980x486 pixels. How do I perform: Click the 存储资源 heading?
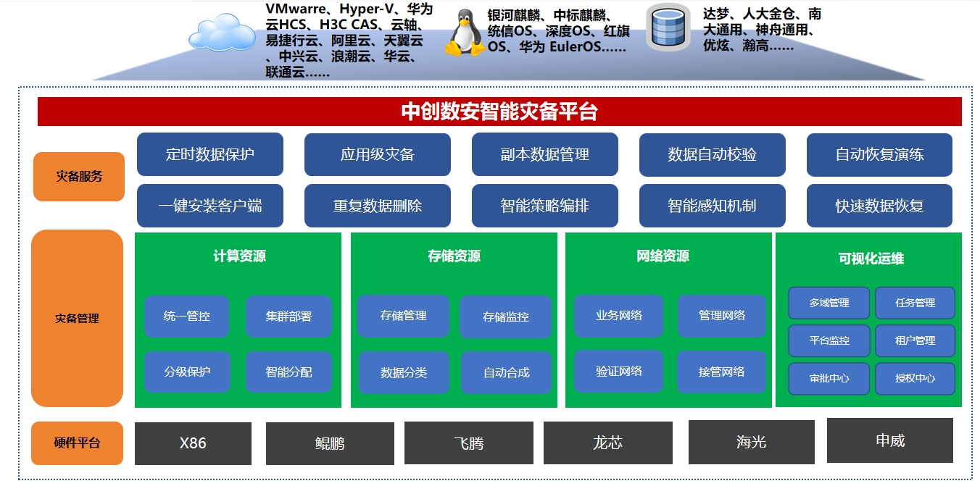pyautogui.click(x=454, y=256)
